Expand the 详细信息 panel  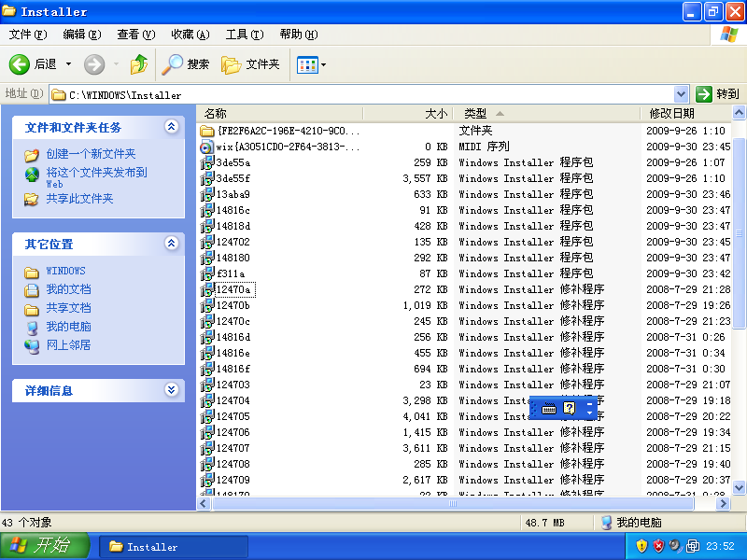[x=172, y=390]
